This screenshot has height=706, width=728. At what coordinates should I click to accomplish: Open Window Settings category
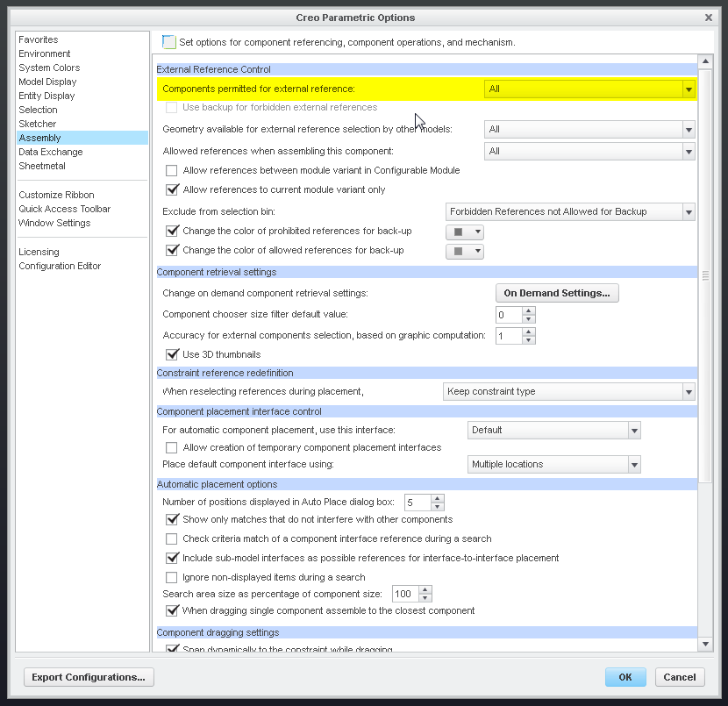[x=54, y=223]
